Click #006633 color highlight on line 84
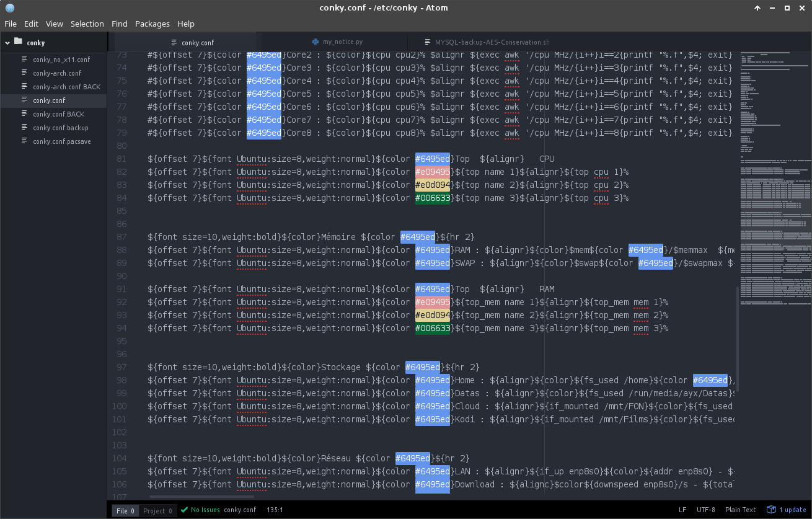Image resolution: width=812 pixels, height=519 pixels. click(433, 198)
